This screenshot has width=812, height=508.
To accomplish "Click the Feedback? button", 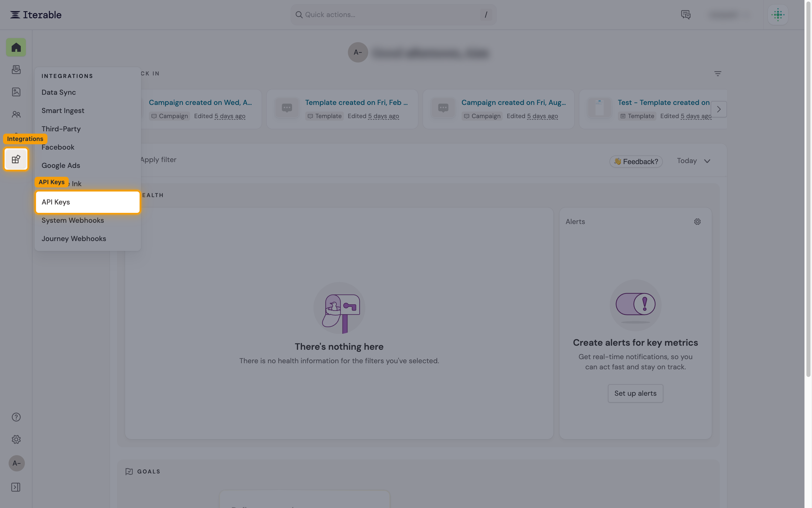I will tap(636, 162).
